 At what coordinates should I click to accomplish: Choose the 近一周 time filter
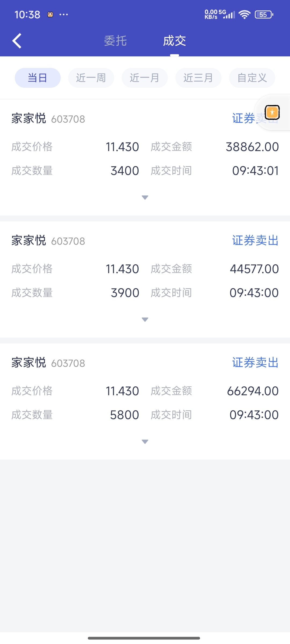(x=91, y=78)
